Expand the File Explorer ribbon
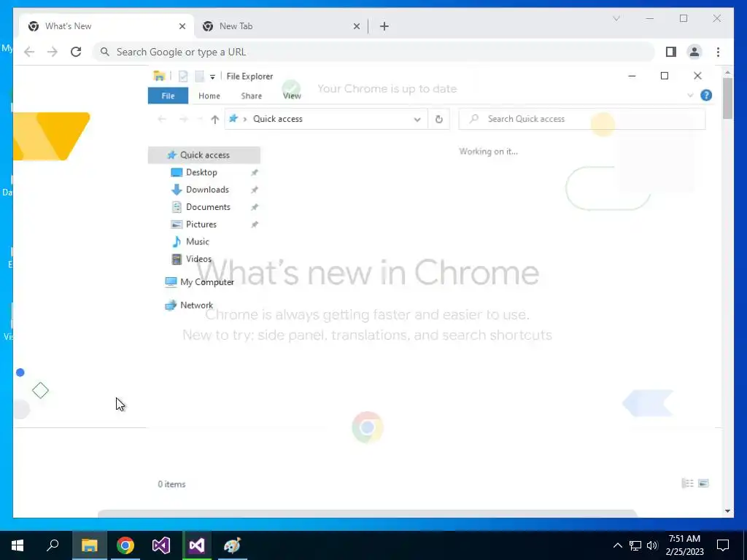This screenshot has width=747, height=560. (x=690, y=96)
